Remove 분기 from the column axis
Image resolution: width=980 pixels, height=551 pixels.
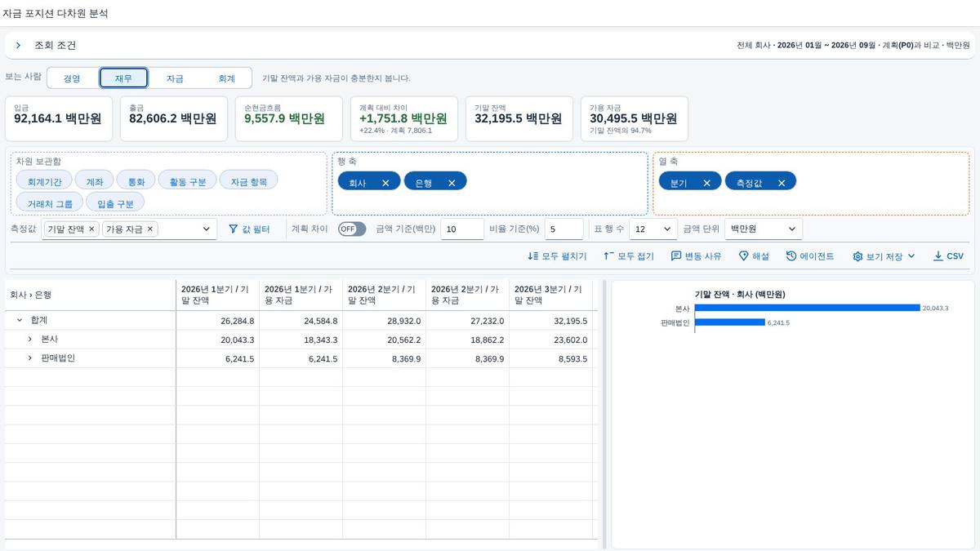click(706, 183)
